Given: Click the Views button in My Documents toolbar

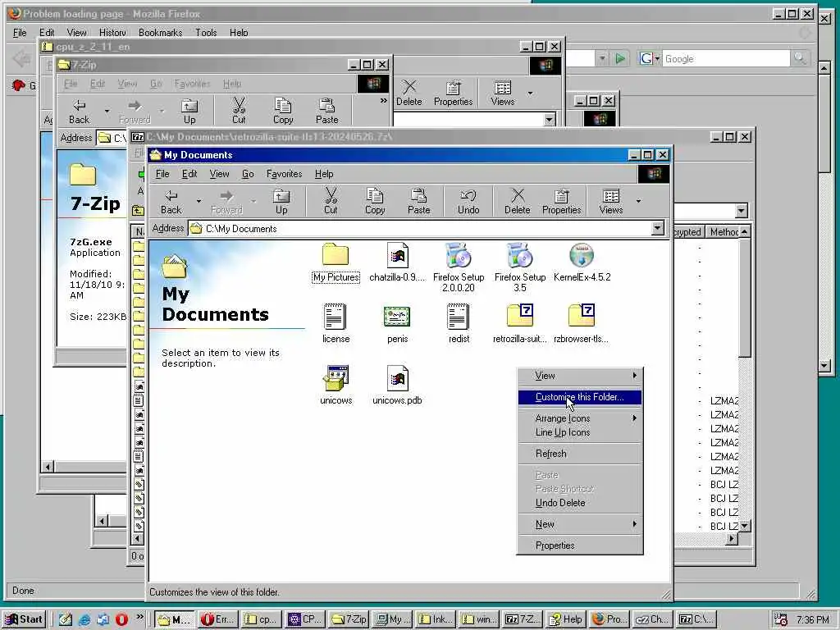Looking at the screenshot, I should coord(610,202).
